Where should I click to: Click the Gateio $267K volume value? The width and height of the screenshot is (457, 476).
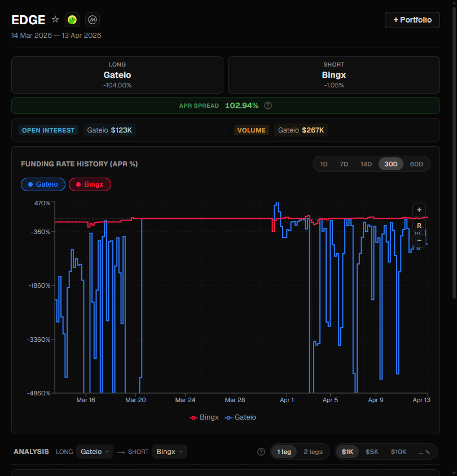301,130
